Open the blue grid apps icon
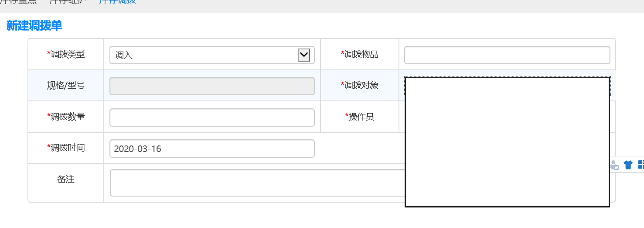 (x=641, y=165)
